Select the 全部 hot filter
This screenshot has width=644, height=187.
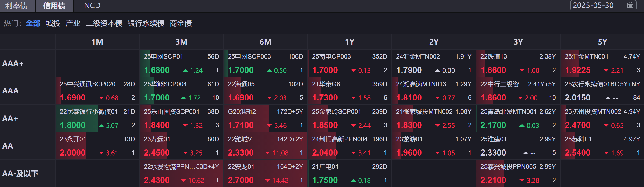coord(33,23)
